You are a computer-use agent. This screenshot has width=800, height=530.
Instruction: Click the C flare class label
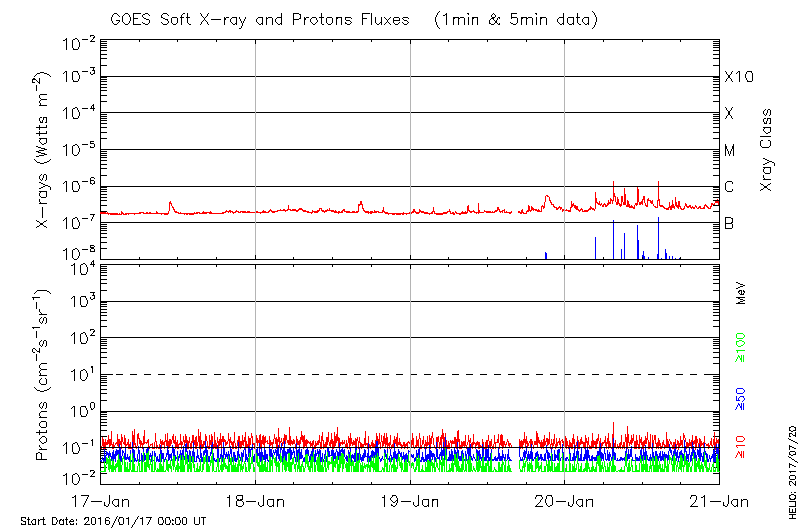tap(729, 187)
